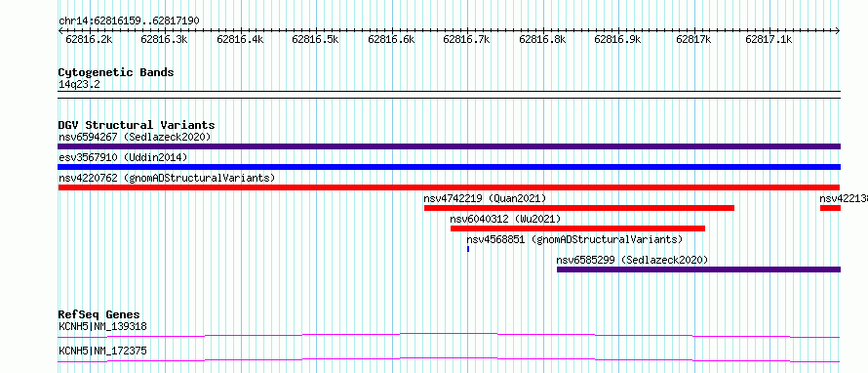Screen dimensions: 868x373
Task: Click the 62817k ruler tick label
Action: click(x=693, y=39)
